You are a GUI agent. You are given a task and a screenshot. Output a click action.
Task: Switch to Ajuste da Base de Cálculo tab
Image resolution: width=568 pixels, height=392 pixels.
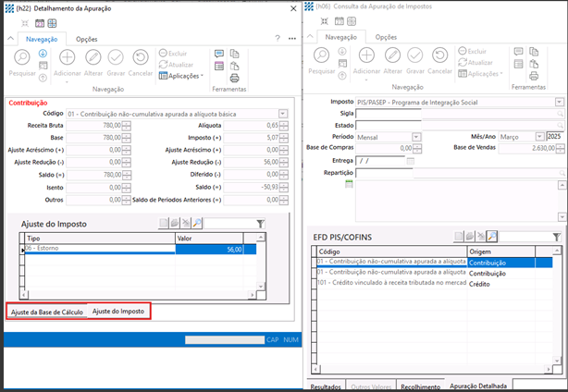(x=47, y=312)
